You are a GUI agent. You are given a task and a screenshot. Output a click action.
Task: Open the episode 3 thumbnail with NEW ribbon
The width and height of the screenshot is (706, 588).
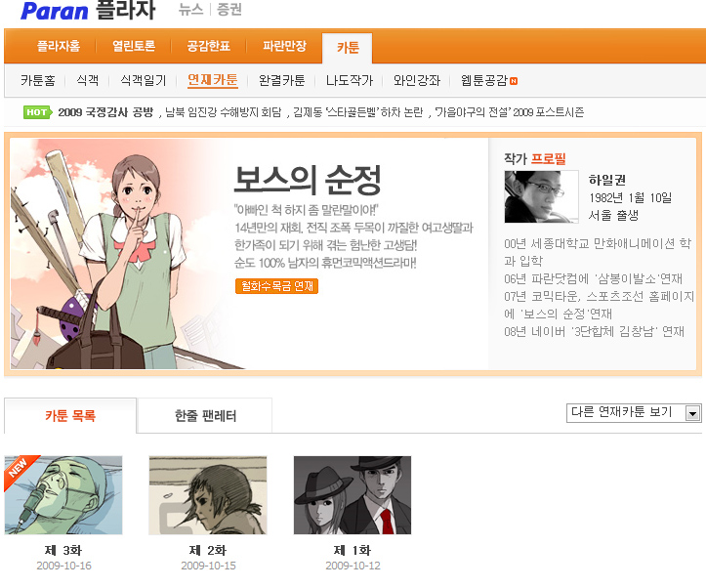tap(63, 495)
